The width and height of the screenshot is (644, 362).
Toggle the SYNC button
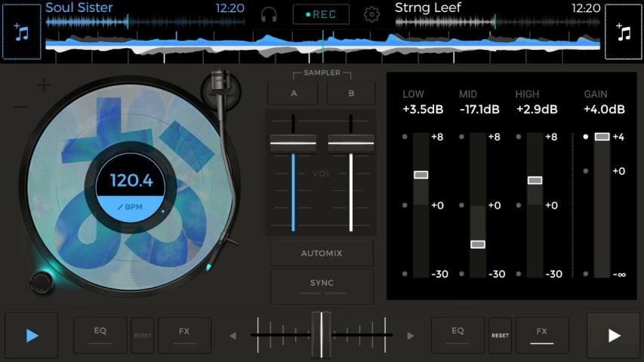click(x=322, y=285)
